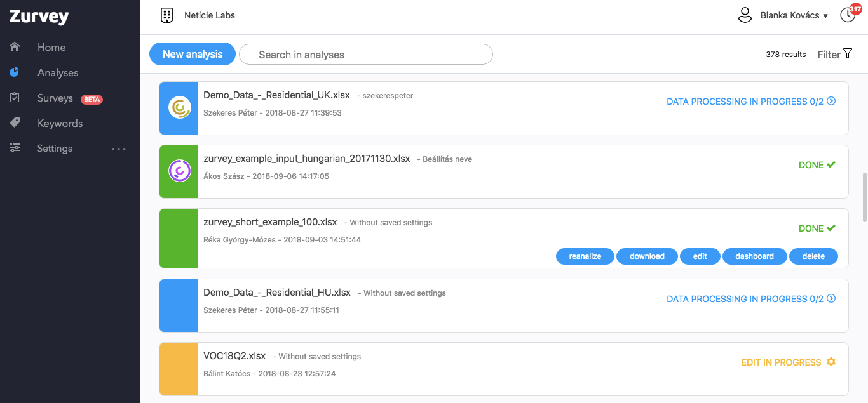Open the Home sidebar item
This screenshot has width=868, height=403.
(51, 48)
